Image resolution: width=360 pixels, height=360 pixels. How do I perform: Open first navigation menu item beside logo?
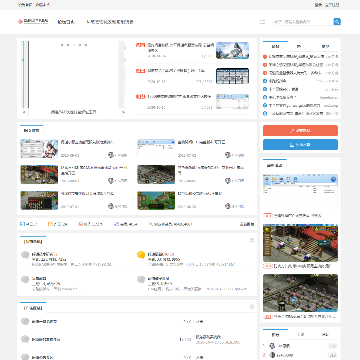point(66,22)
